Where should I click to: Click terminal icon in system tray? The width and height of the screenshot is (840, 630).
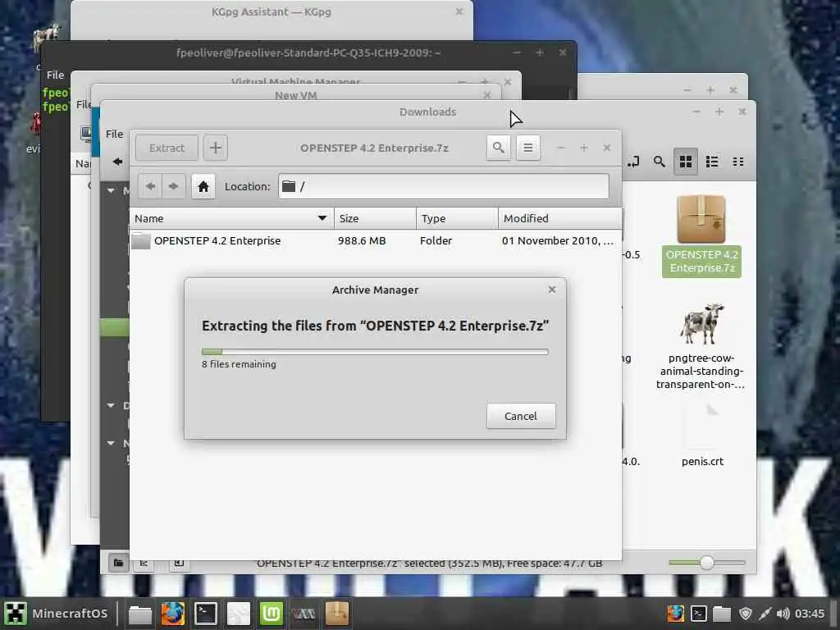pyautogui.click(x=699, y=614)
